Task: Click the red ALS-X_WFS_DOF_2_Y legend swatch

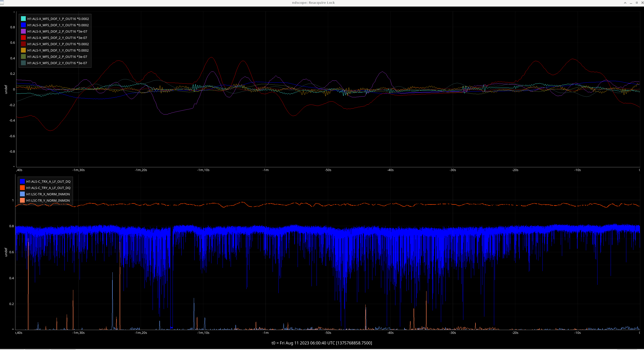Action: [x=23, y=38]
